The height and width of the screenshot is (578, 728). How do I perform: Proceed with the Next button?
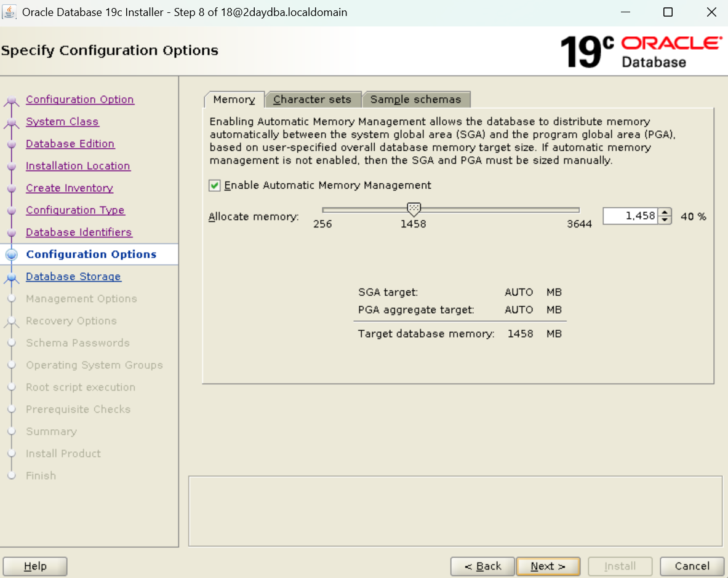(x=548, y=566)
